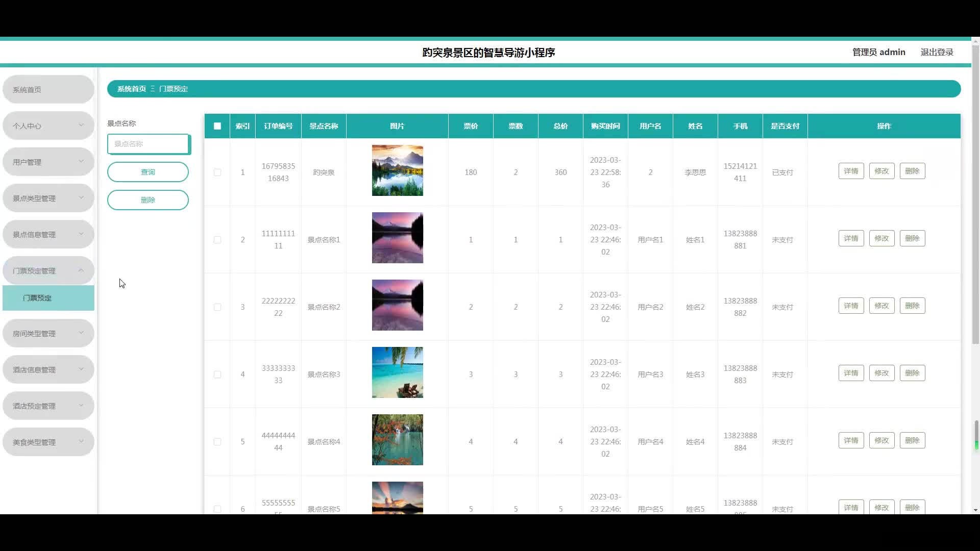Screen dimensions: 980x551
Task: Select the 门票预定 submenu item
Action: tap(48, 297)
